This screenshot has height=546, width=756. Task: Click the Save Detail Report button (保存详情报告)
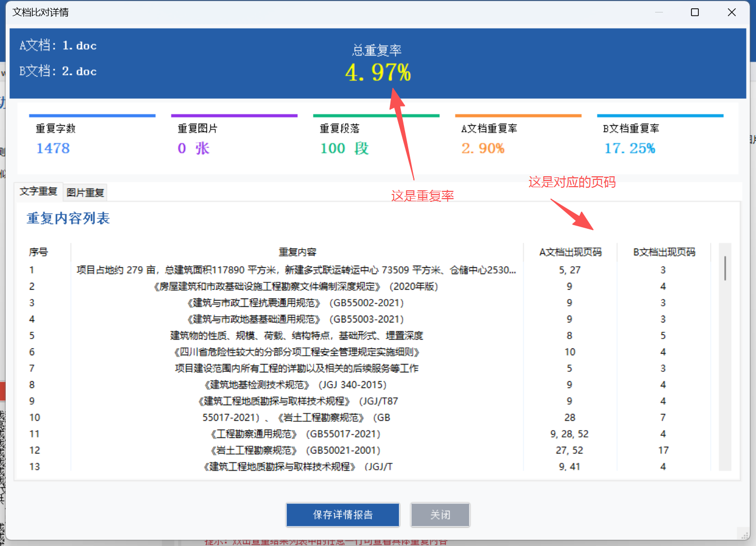point(343,515)
